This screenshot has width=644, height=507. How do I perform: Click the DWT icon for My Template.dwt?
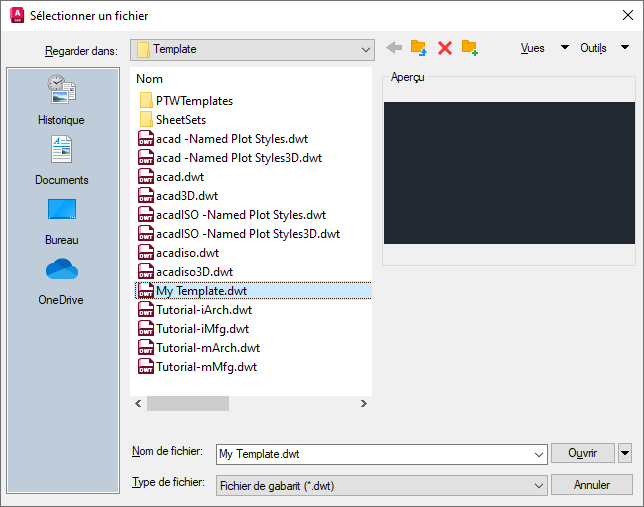[146, 291]
